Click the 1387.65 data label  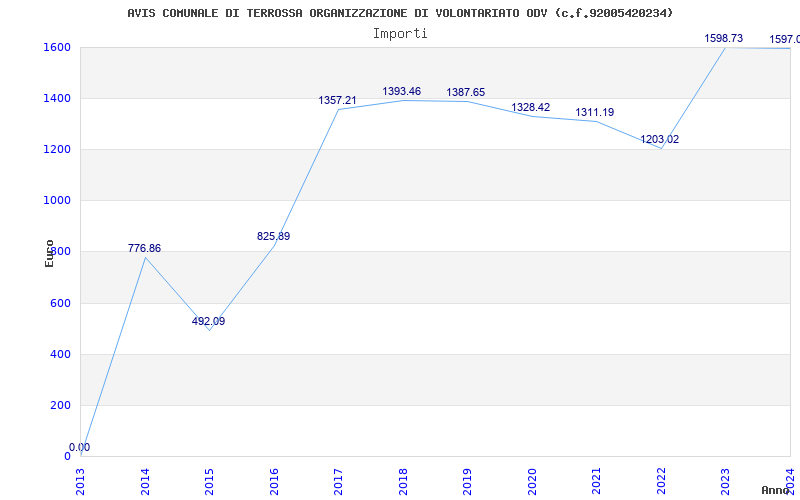click(x=465, y=92)
